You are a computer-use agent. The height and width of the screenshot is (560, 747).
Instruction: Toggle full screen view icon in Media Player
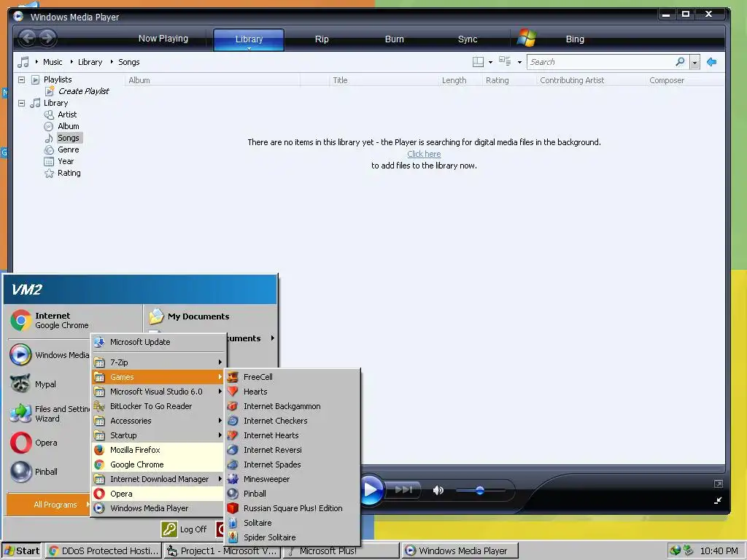[719, 484]
